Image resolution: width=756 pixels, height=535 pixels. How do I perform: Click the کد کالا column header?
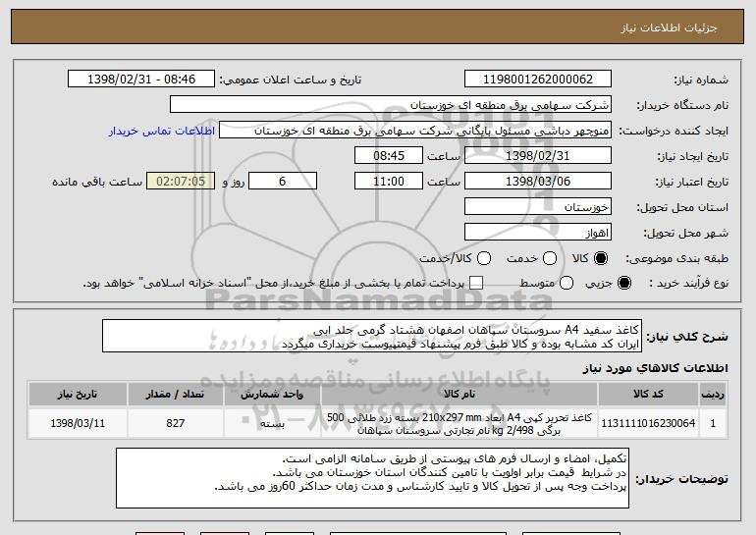tap(648, 395)
